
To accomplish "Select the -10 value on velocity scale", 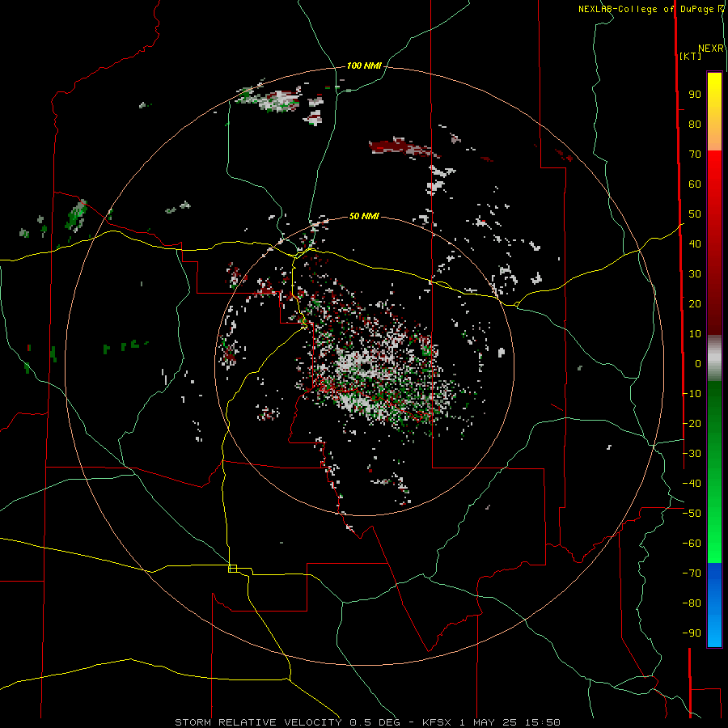I will [x=692, y=394].
